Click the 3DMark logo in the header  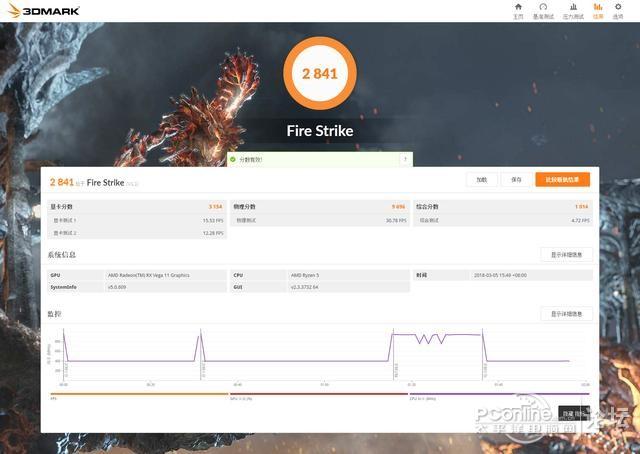[x=44, y=11]
